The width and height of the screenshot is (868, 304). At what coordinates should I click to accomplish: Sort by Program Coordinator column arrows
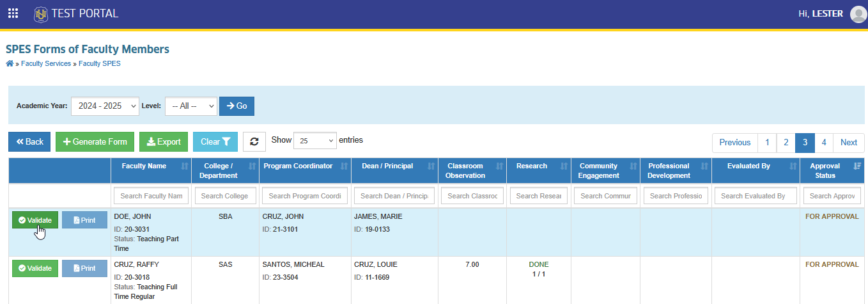343,166
